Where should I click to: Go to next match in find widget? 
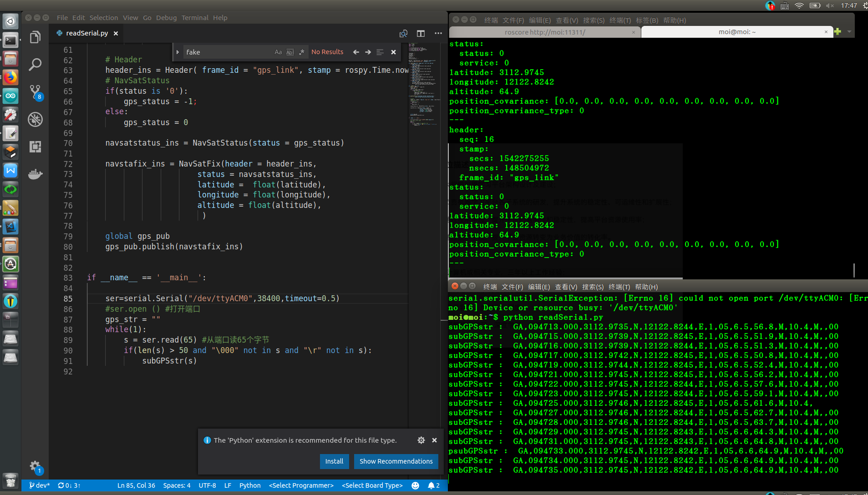tap(368, 52)
